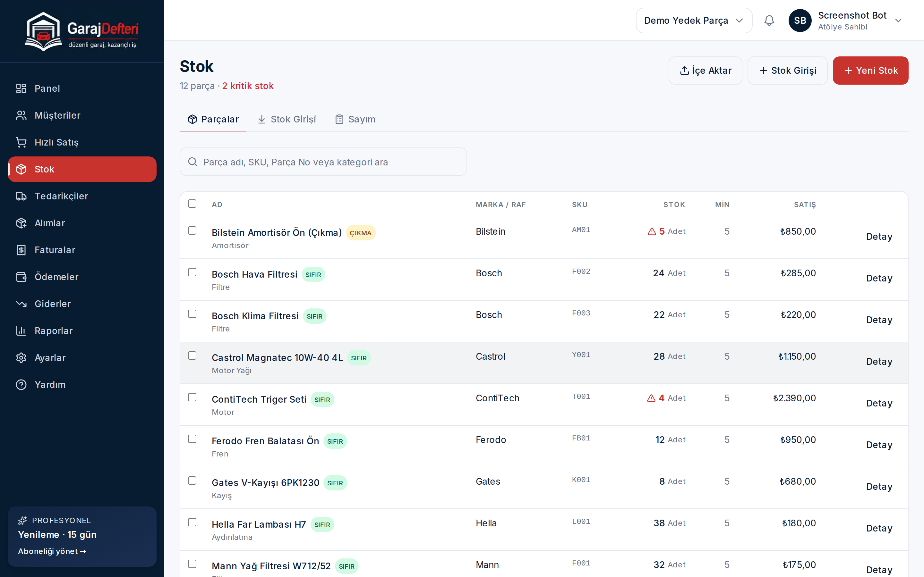The width and height of the screenshot is (924, 577).
Task: Click the Tedarikçiler truck icon
Action: click(21, 196)
